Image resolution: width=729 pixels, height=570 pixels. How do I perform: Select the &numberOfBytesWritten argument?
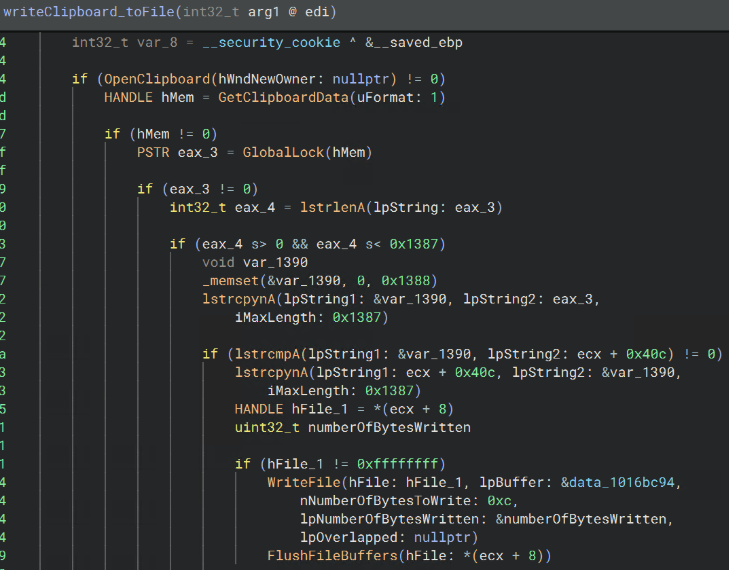pos(581,519)
